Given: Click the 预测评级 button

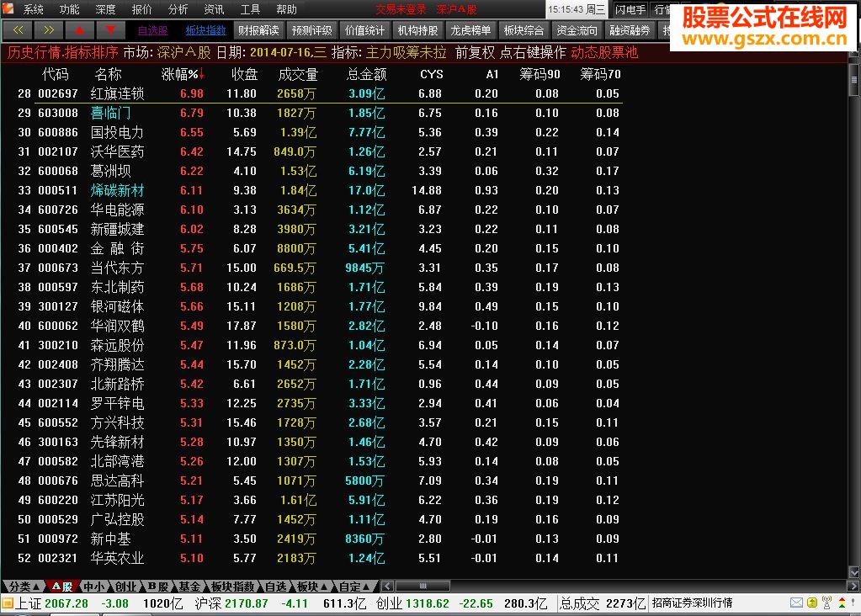Looking at the screenshot, I should point(312,30).
